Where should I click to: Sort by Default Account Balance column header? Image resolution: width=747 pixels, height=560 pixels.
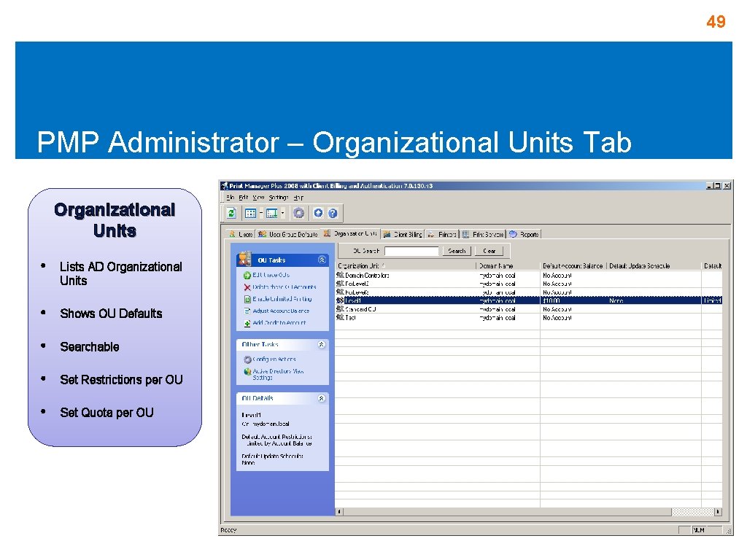[573, 265]
